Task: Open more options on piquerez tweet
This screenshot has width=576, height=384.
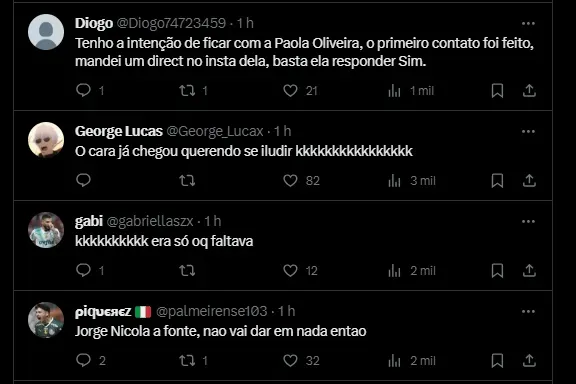Action: click(x=528, y=312)
